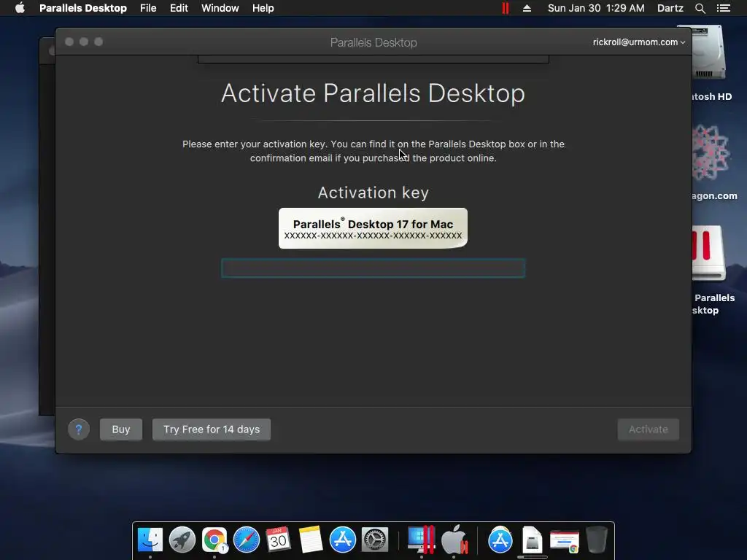Click the red Parallels menu bar icon
This screenshot has width=747, height=560.
pos(505,8)
